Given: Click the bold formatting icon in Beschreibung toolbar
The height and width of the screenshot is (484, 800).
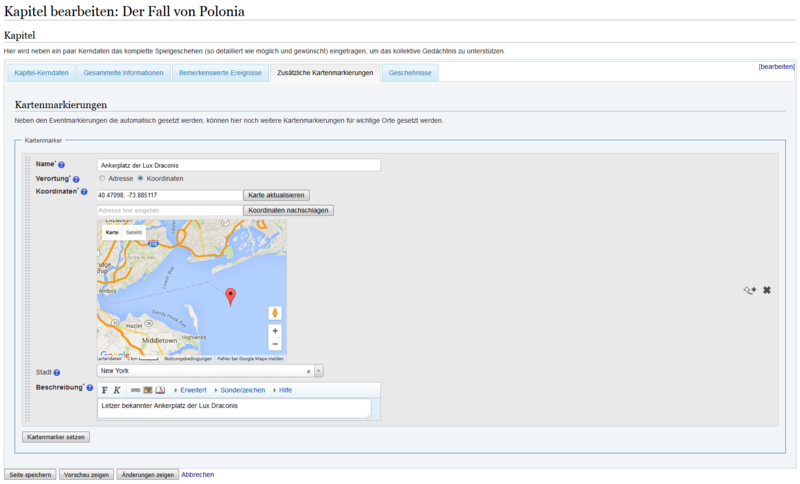Looking at the screenshot, I should coord(105,390).
